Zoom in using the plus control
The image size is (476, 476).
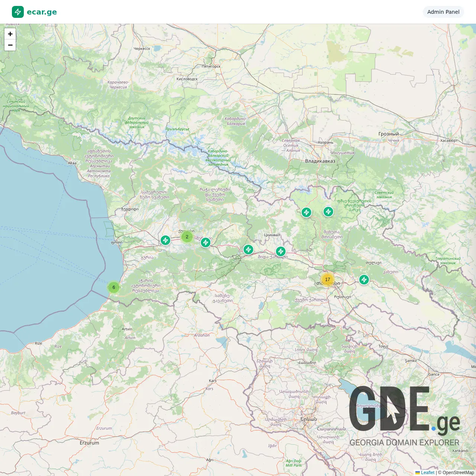[x=10, y=34]
